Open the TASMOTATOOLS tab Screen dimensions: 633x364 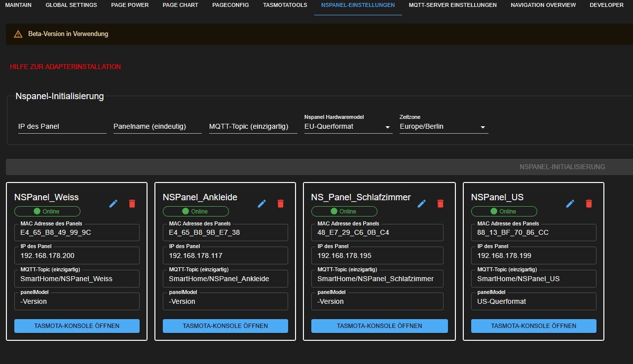tap(285, 5)
